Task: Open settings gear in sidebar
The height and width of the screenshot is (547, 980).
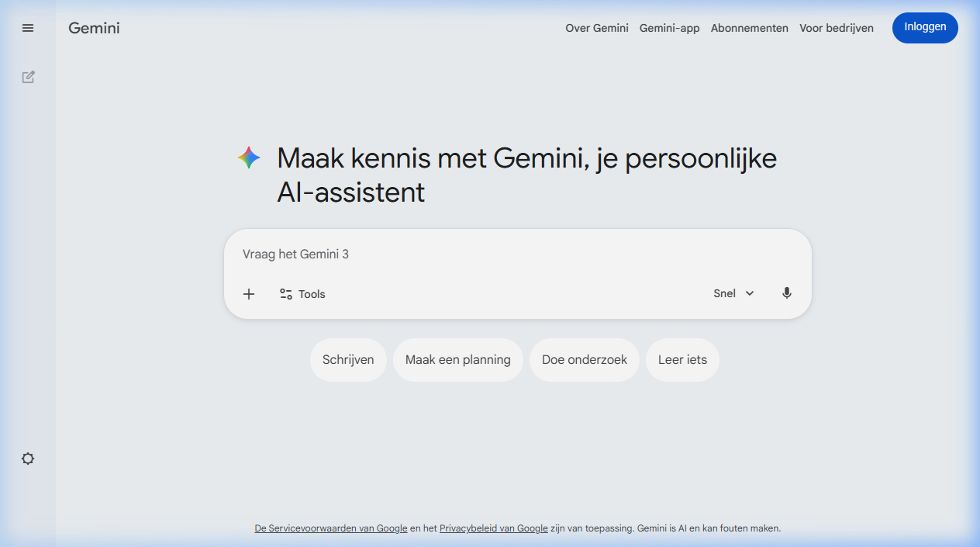Action: pyautogui.click(x=28, y=459)
